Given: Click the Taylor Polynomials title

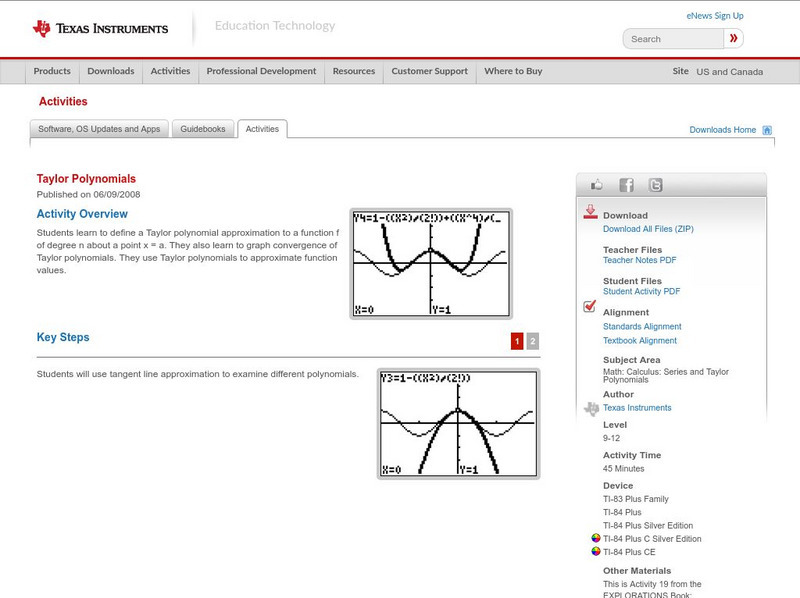Looking at the screenshot, I should point(86,179).
